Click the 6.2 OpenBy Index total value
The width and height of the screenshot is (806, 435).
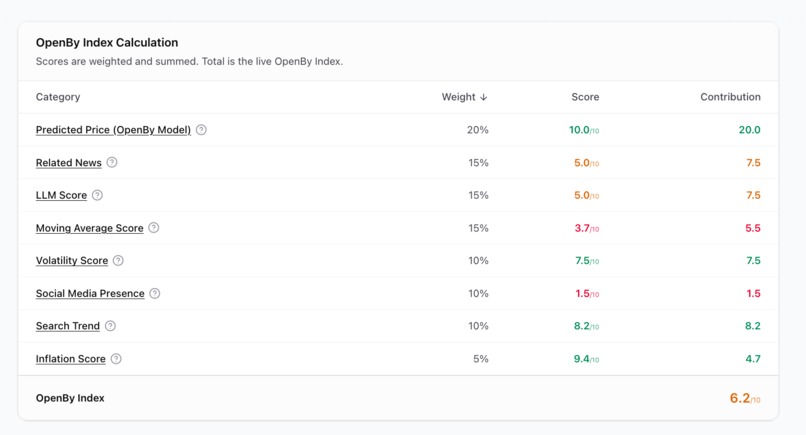pos(745,398)
